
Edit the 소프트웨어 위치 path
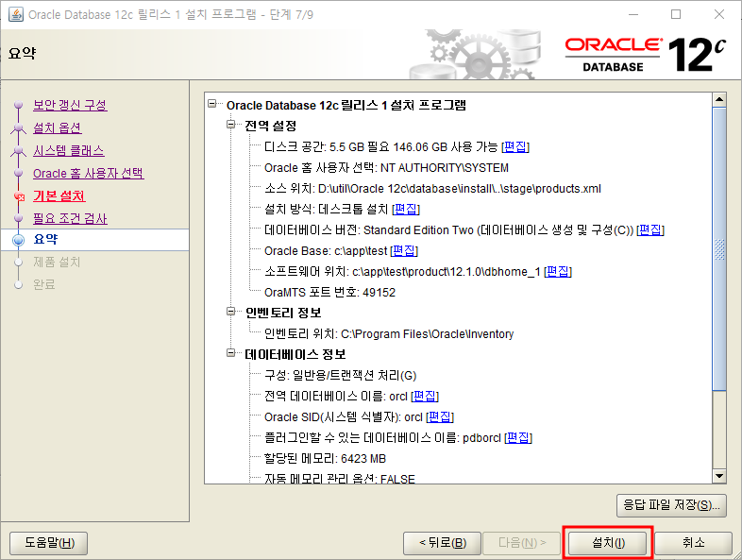coord(558,272)
